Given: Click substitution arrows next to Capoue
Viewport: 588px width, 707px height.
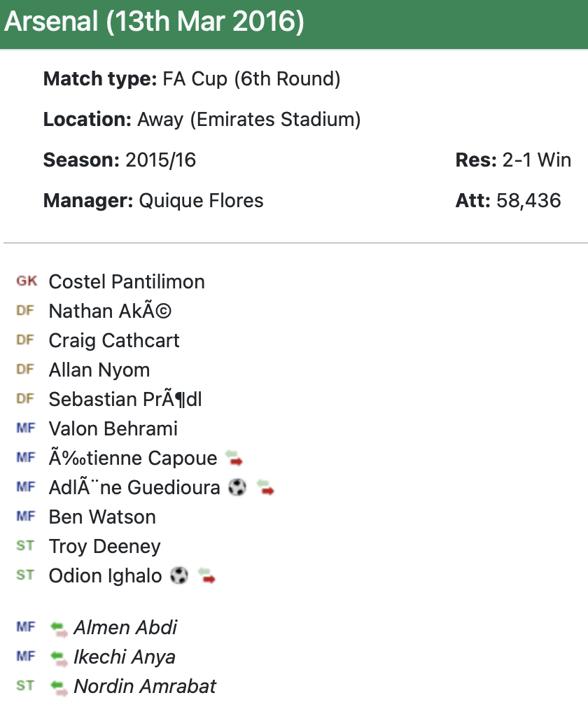Looking at the screenshot, I should click(x=234, y=458).
